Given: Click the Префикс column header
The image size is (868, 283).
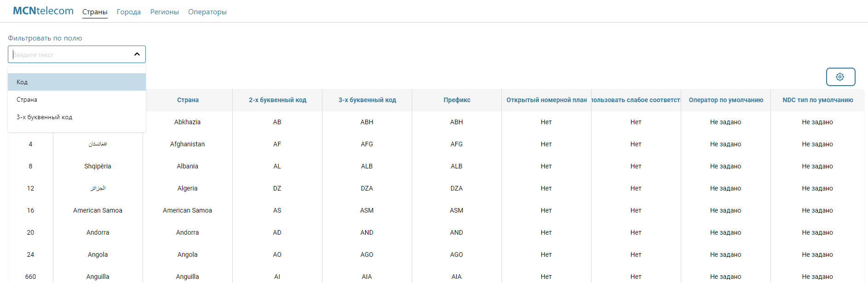Looking at the screenshot, I should click(457, 100).
